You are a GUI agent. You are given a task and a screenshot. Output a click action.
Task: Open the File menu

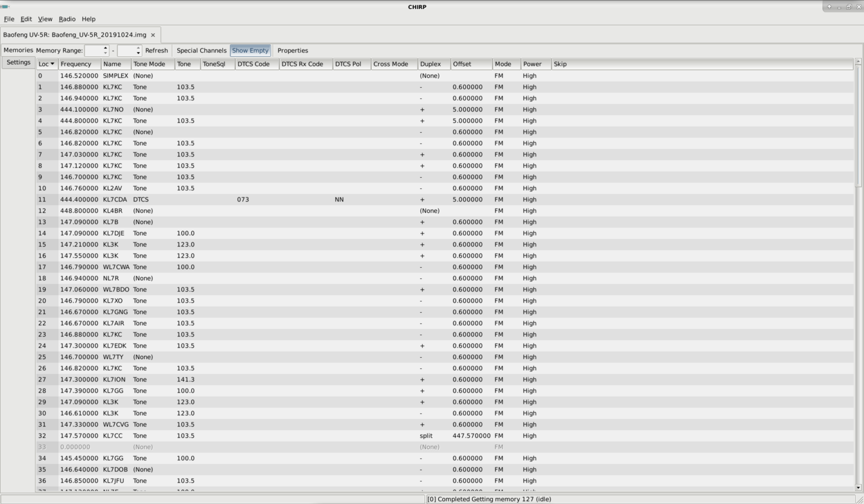[9, 19]
